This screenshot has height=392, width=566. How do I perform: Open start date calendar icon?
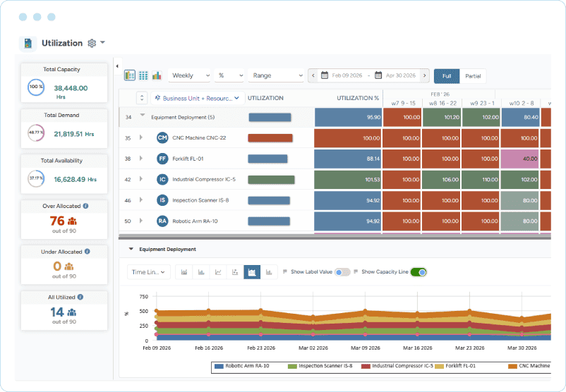[325, 75]
